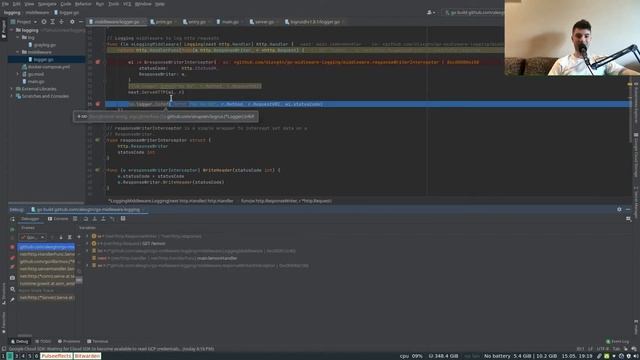
Task: Click the Show Execution Point icon
Action: click(75, 219)
